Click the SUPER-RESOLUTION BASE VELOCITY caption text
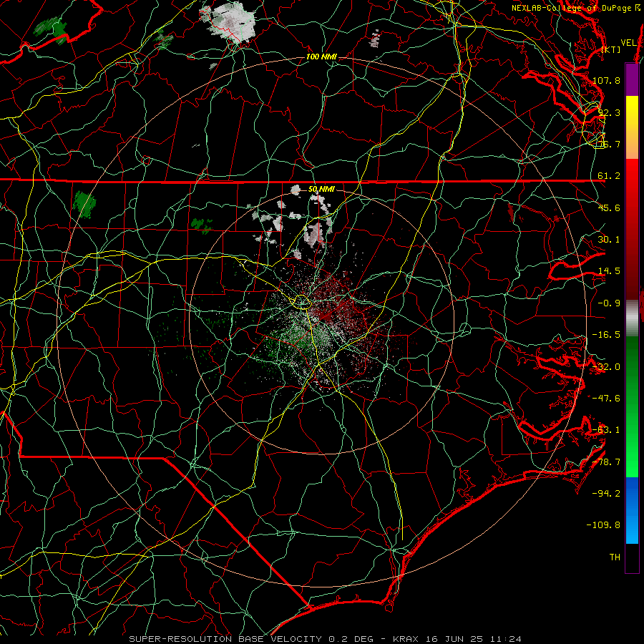 coord(225,639)
